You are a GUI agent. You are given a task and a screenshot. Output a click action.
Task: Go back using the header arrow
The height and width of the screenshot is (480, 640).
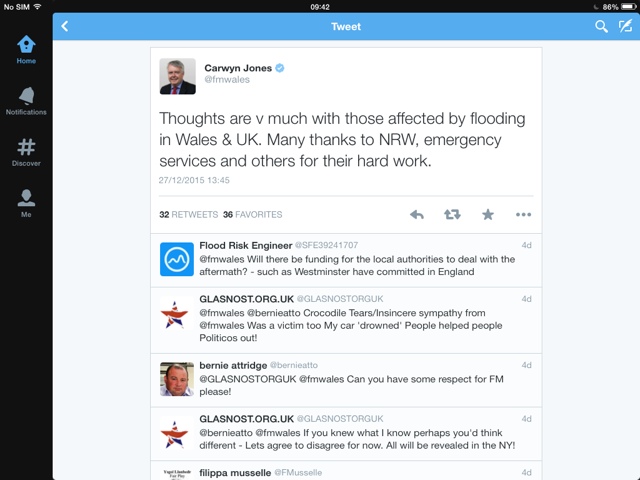tap(65, 27)
